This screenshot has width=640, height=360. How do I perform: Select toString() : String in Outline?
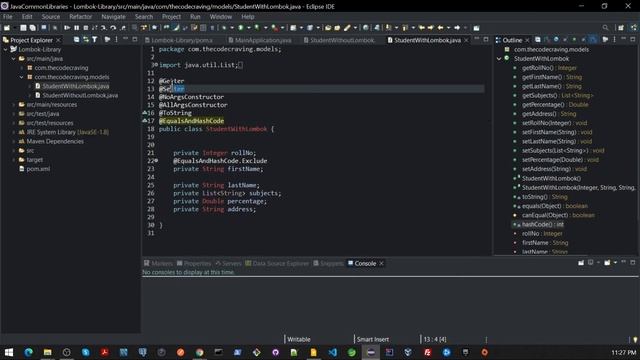(x=544, y=197)
